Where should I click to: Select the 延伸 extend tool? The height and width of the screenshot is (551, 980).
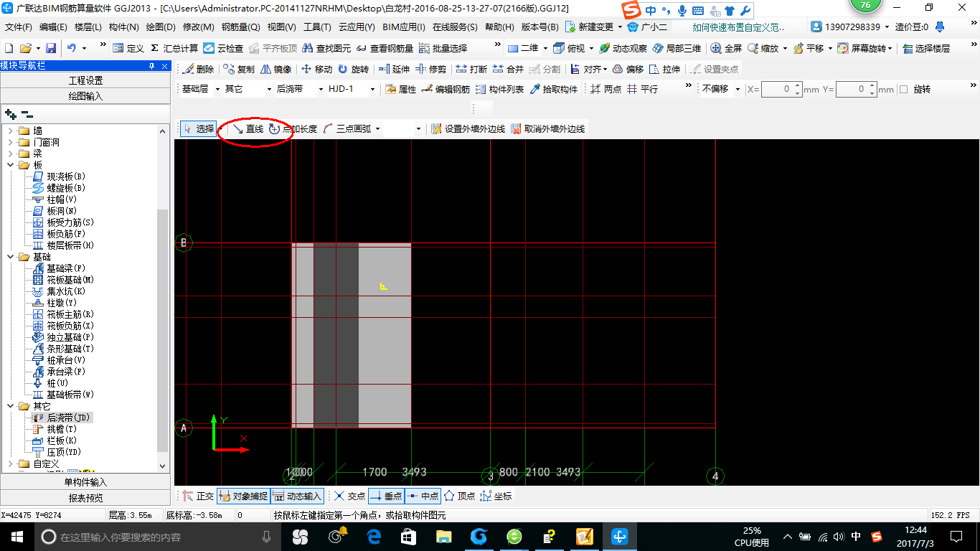(394, 69)
